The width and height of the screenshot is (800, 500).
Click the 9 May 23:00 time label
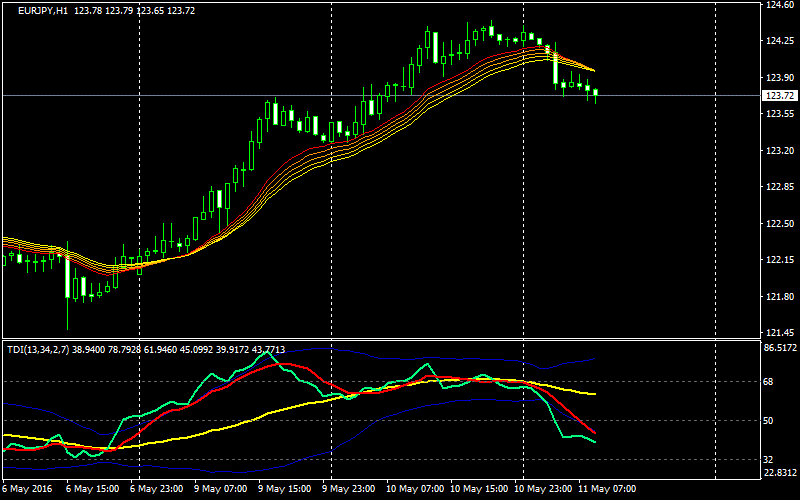coord(350,490)
